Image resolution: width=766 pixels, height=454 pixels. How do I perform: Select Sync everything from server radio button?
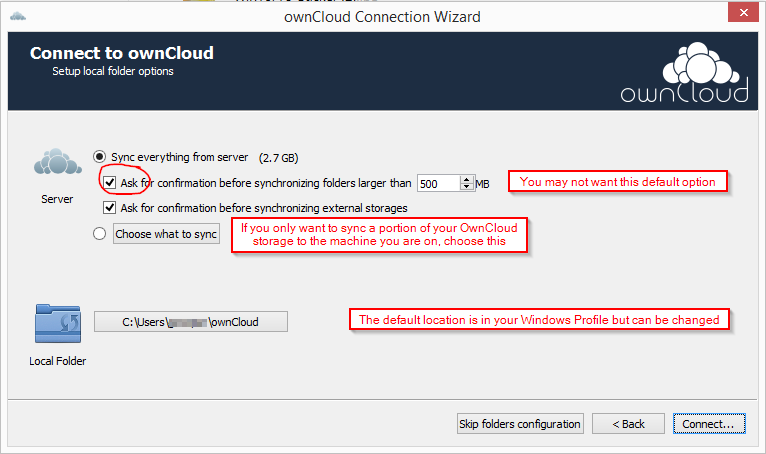click(x=100, y=157)
